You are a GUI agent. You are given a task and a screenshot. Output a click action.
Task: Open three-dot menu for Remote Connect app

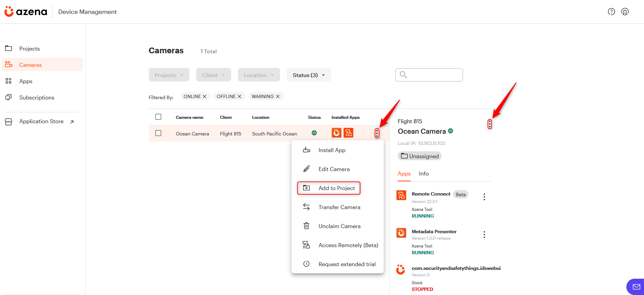click(484, 197)
